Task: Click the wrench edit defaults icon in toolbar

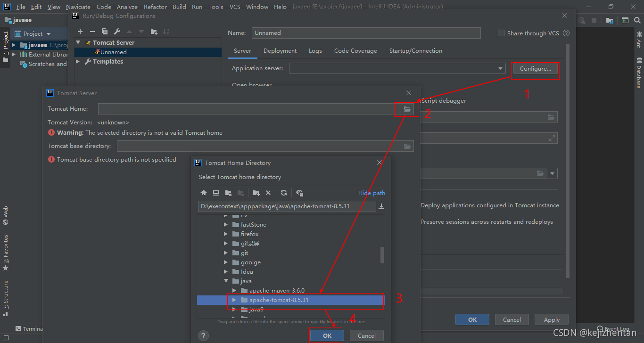Action: click(x=117, y=32)
